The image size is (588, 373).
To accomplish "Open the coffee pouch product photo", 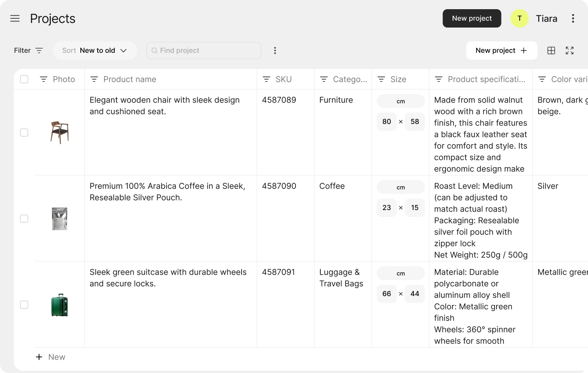I will coord(59,219).
